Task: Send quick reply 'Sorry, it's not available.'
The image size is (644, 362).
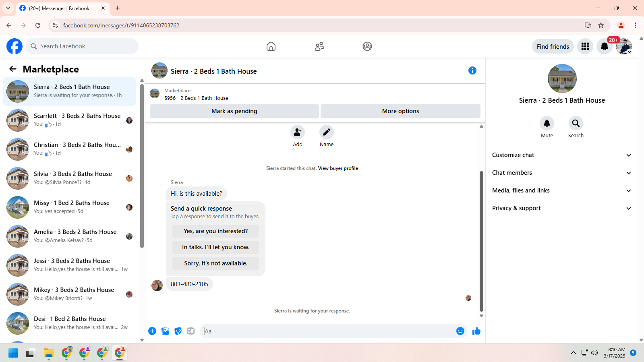Action: (x=215, y=263)
